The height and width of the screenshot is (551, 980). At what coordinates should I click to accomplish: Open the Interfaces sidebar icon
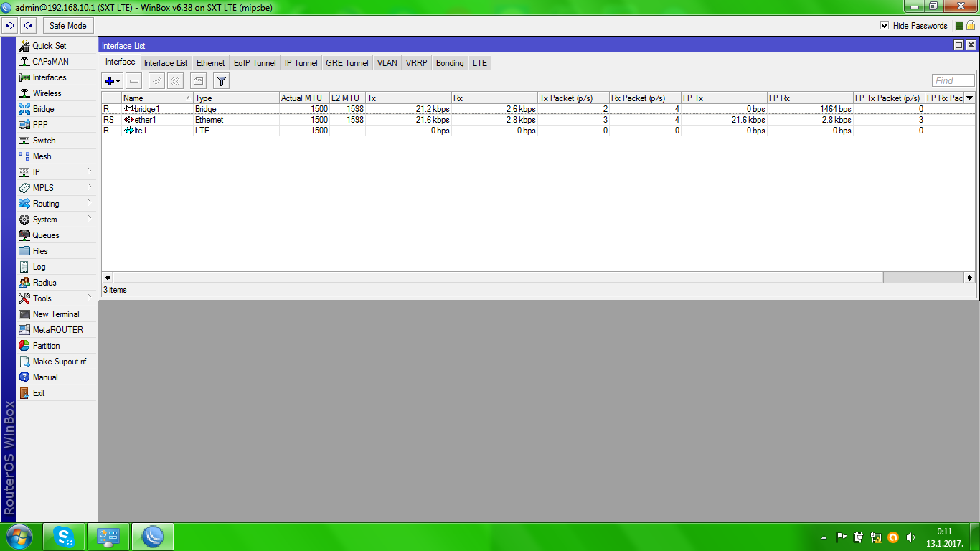tap(24, 77)
